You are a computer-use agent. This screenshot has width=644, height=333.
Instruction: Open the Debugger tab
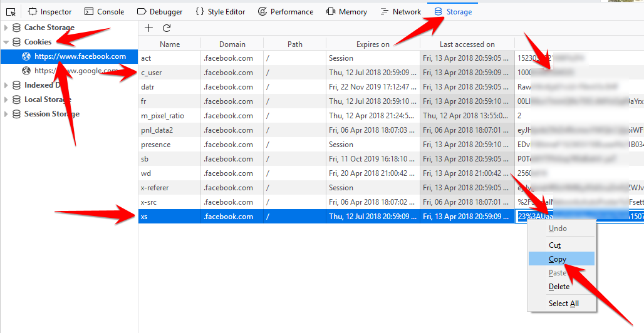tap(159, 12)
